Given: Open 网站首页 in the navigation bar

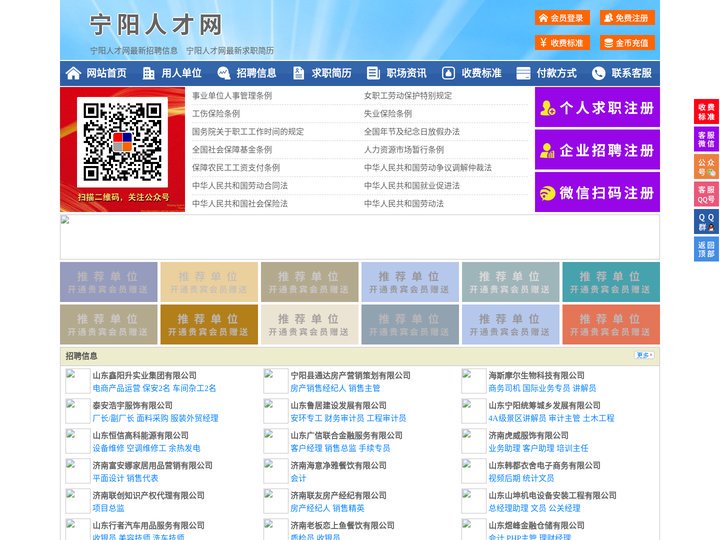Looking at the screenshot, I should [107, 73].
